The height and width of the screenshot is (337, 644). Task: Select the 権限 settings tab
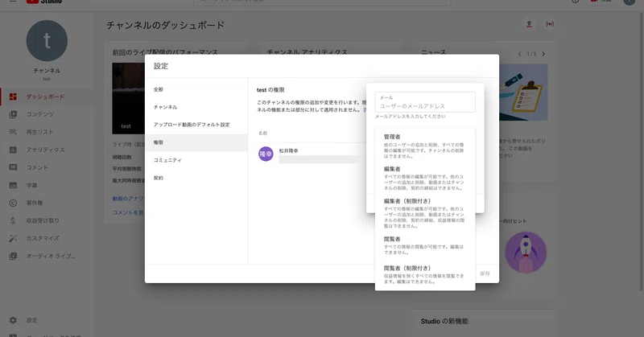click(196, 142)
